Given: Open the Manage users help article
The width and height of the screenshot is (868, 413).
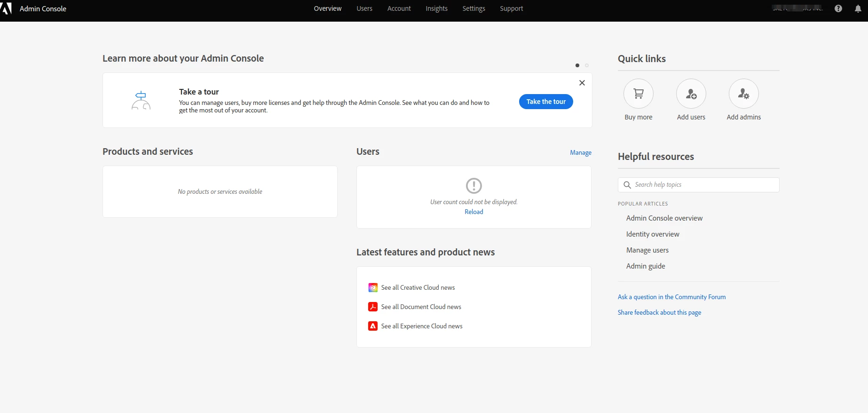Looking at the screenshot, I should coord(647,250).
